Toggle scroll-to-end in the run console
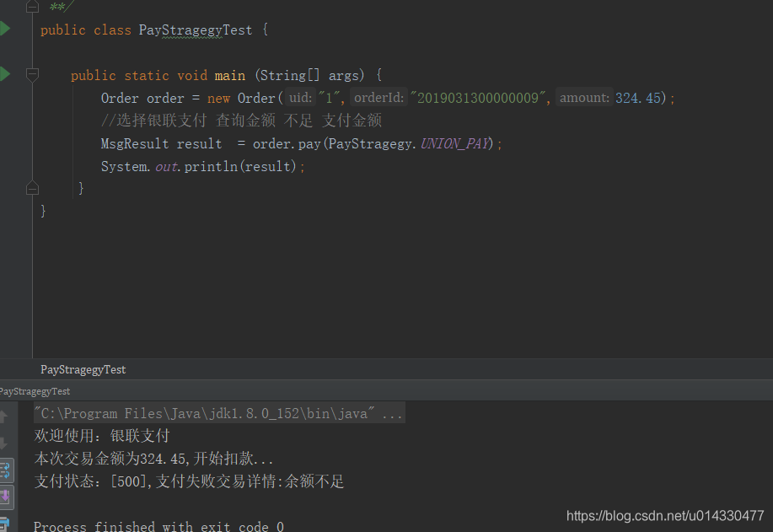 pyautogui.click(x=6, y=497)
